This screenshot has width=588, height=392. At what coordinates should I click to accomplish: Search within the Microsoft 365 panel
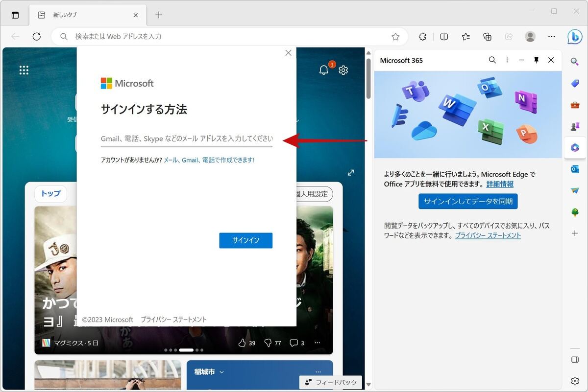point(492,60)
